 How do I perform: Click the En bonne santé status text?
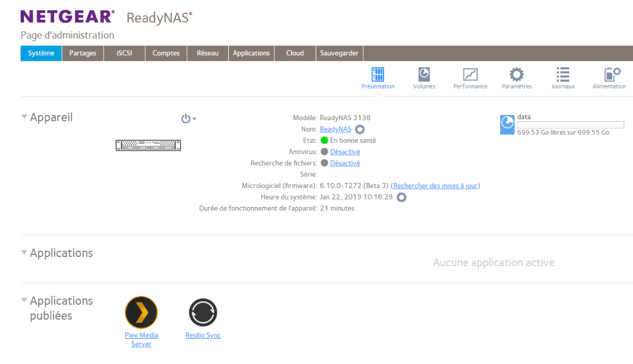pos(353,140)
